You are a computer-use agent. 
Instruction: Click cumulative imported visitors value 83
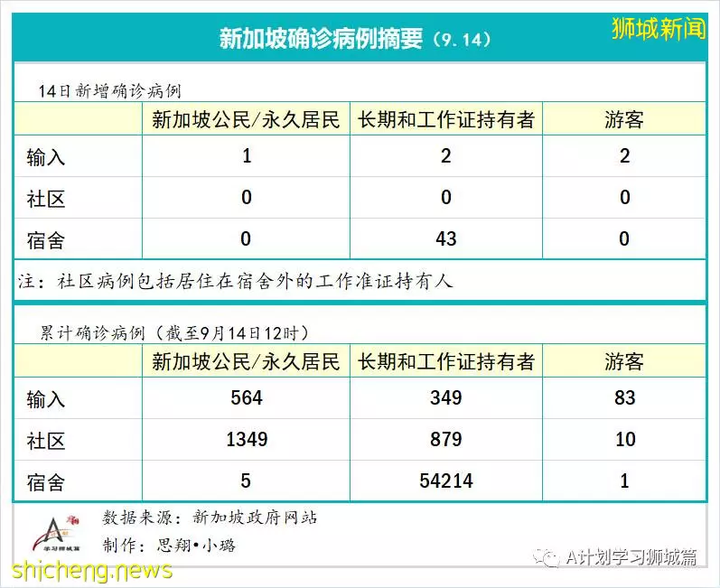click(x=624, y=397)
